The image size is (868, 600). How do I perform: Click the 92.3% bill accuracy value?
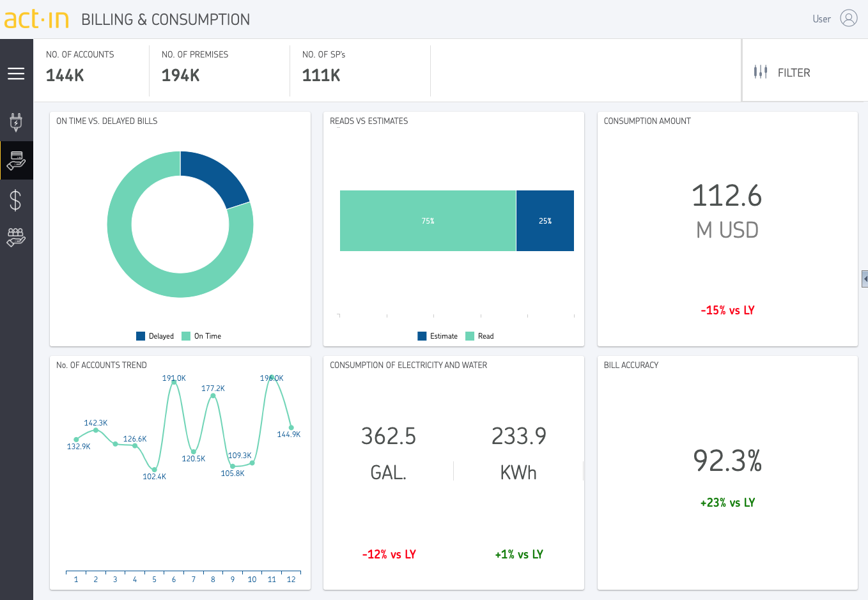(x=727, y=460)
